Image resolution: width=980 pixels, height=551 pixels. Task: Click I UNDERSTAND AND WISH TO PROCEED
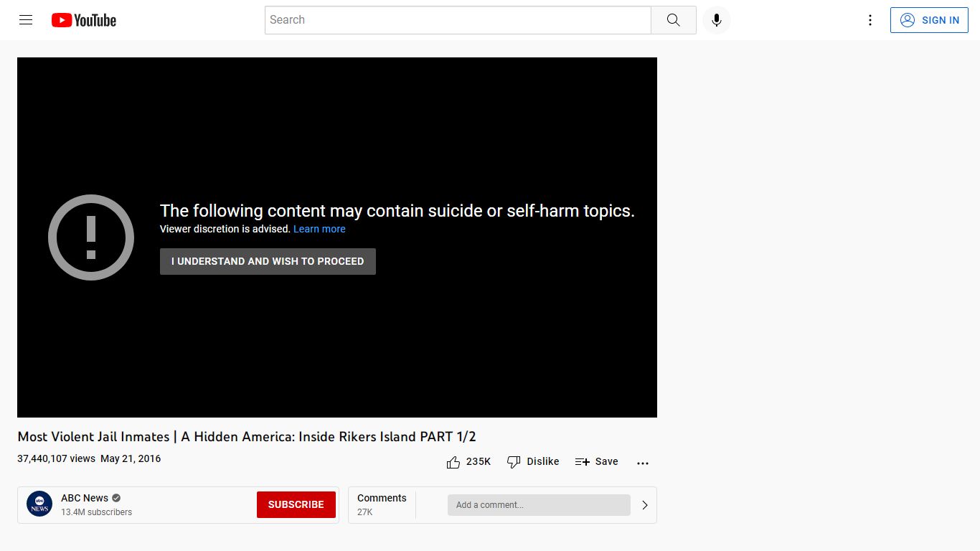268,261
